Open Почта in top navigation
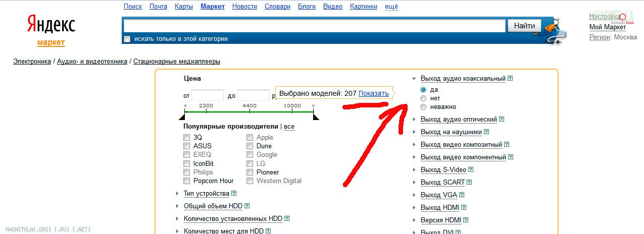Screen dimensions: 644x234 pos(159,7)
